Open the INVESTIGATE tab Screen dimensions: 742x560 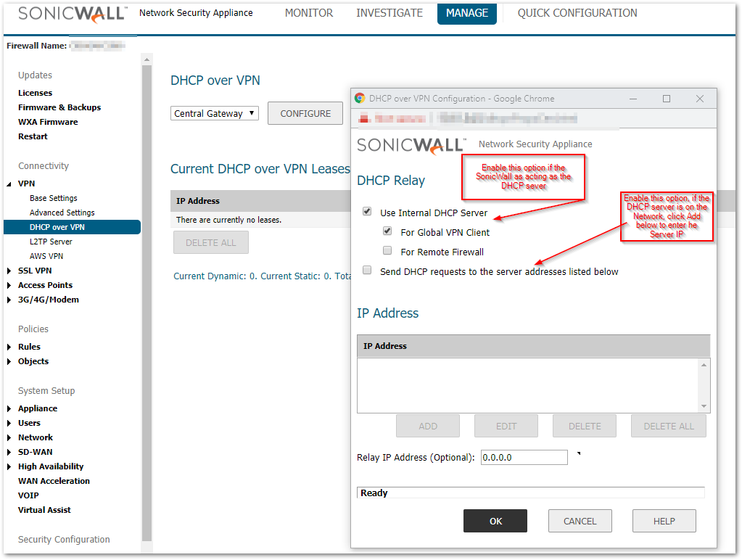(x=389, y=13)
